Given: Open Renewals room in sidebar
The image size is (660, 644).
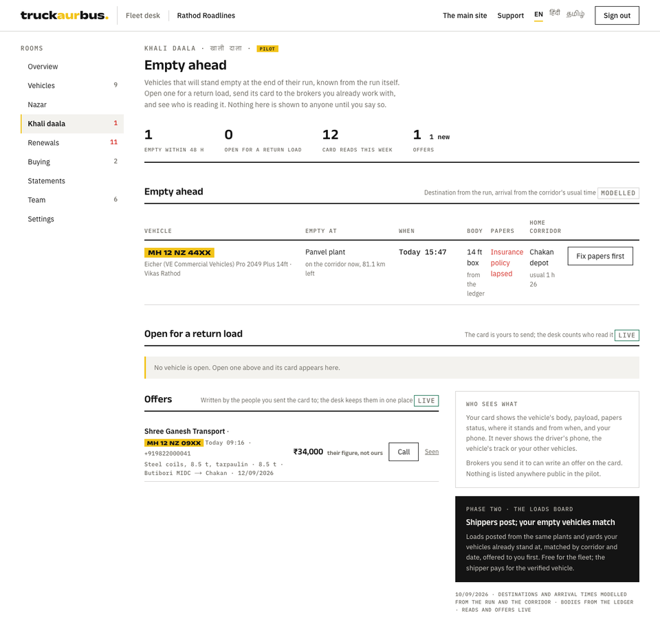Looking at the screenshot, I should [72, 143].
